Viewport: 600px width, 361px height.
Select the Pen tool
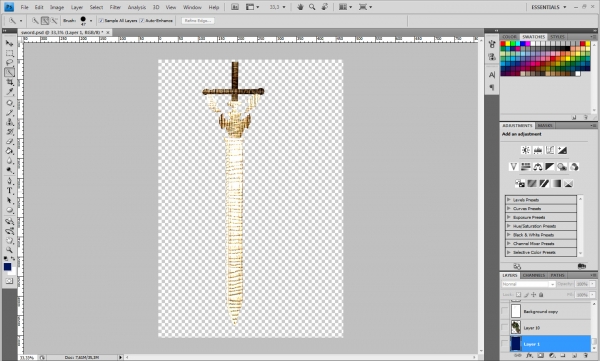point(9,181)
